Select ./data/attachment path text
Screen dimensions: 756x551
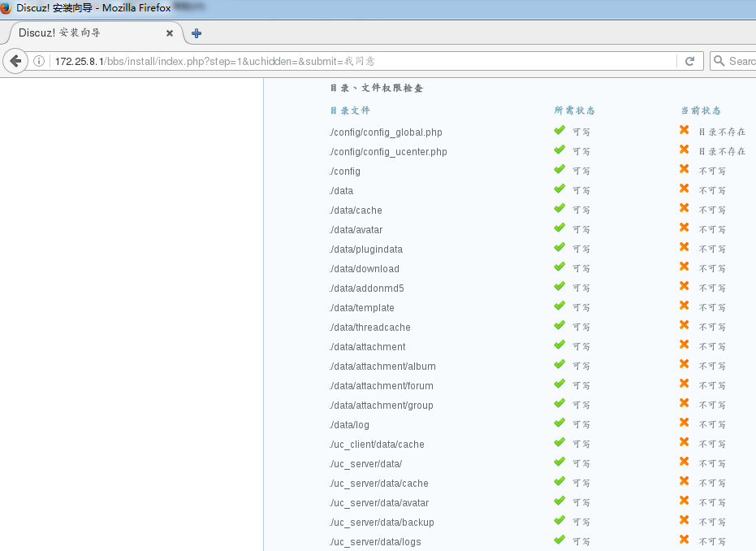pyautogui.click(x=367, y=347)
